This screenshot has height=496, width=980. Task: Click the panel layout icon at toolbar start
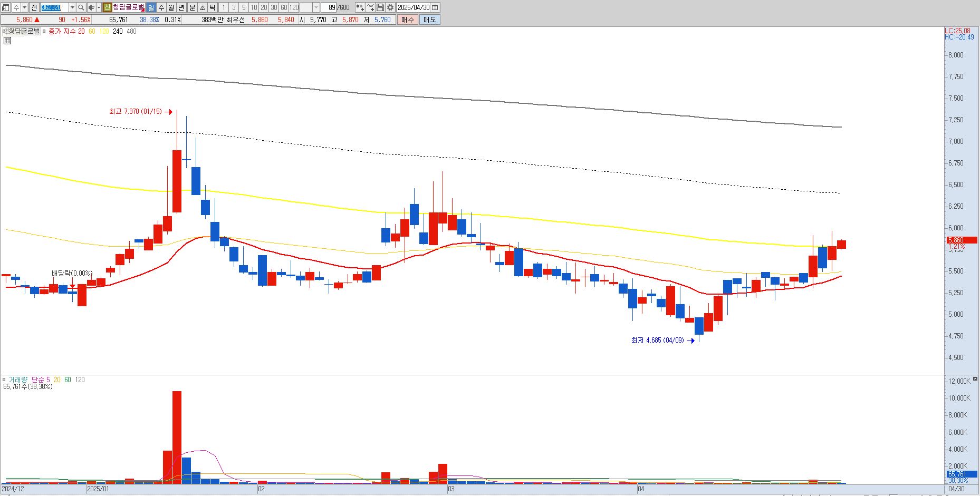pos(5,7)
